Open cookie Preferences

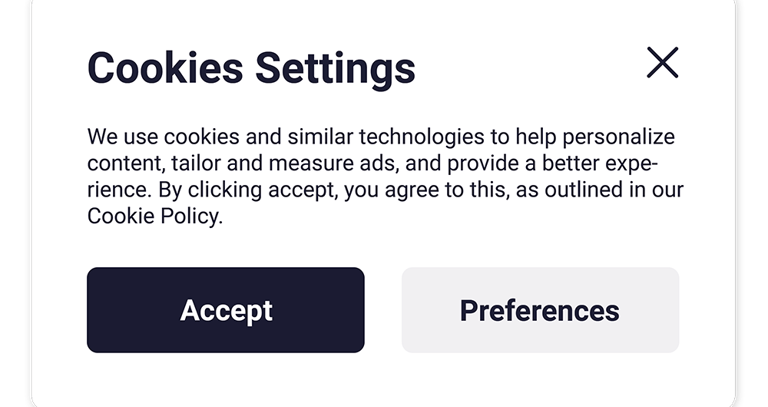tap(540, 310)
